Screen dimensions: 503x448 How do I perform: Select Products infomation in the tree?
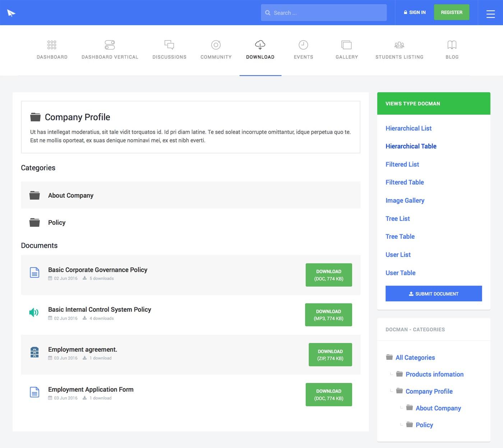click(x=435, y=374)
